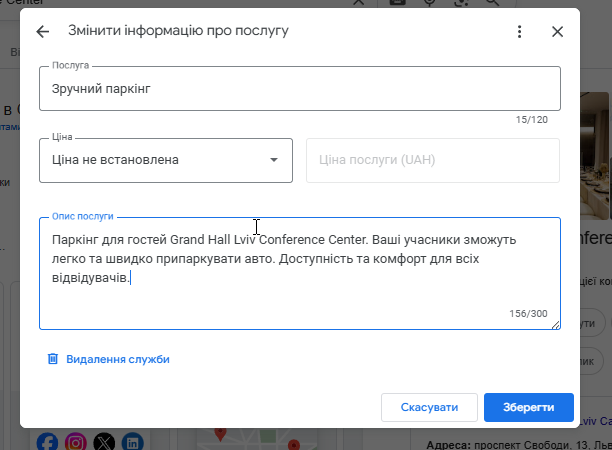612x450 pixels.
Task: Click the Видалення служби link
Action: coord(117,359)
